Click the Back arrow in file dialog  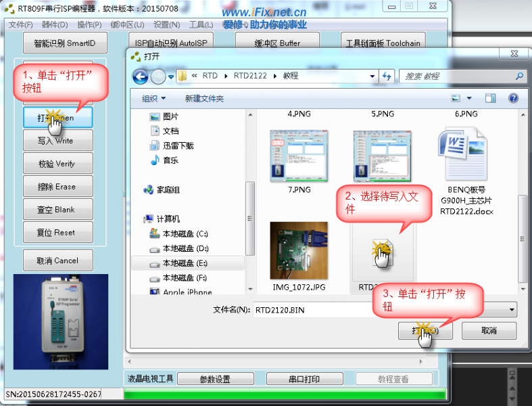140,76
